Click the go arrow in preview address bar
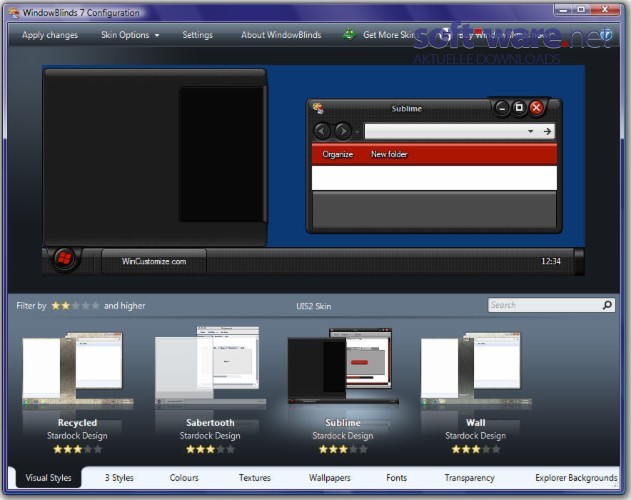 pos(547,131)
